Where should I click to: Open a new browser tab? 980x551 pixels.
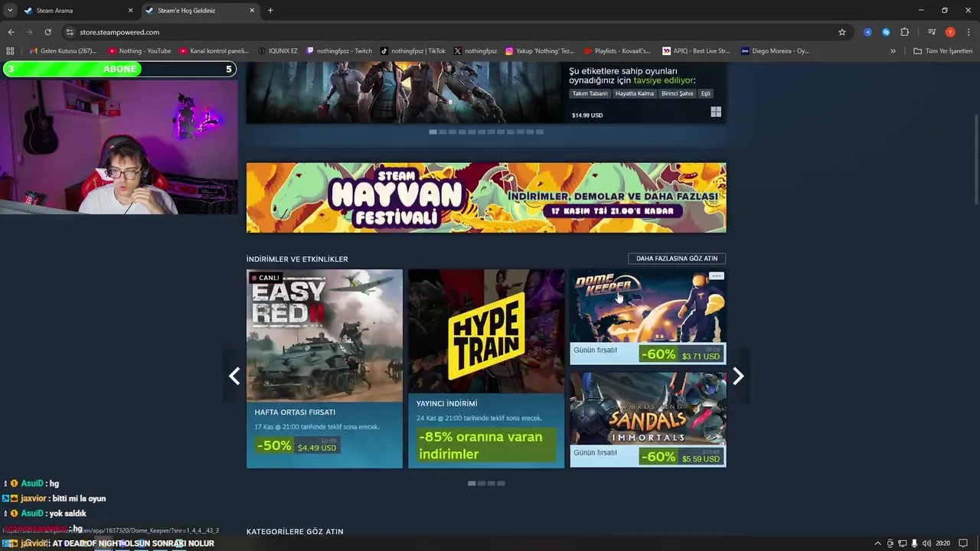click(270, 11)
